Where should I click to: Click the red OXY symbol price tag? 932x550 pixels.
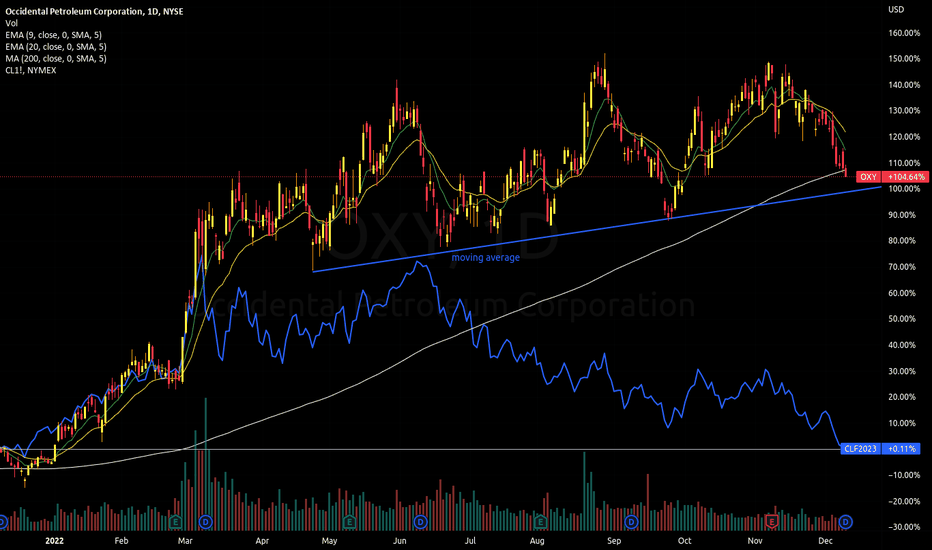coord(868,177)
